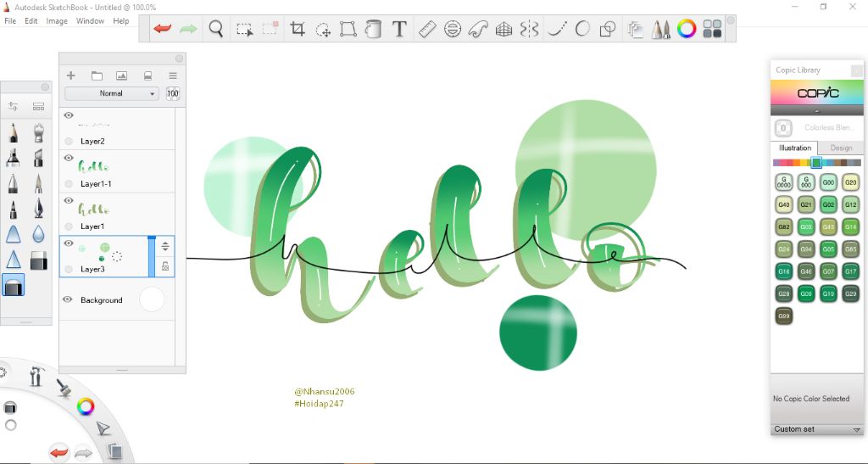Select the Distort transform tool

(348, 29)
